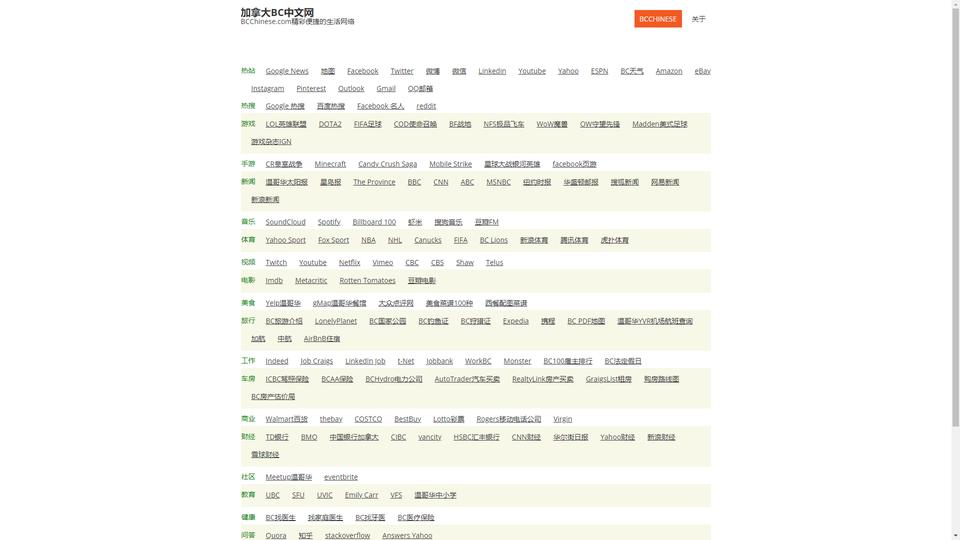The width and height of the screenshot is (960, 540).
Task: Open the Rotten Tomatoes link
Action: (x=367, y=280)
